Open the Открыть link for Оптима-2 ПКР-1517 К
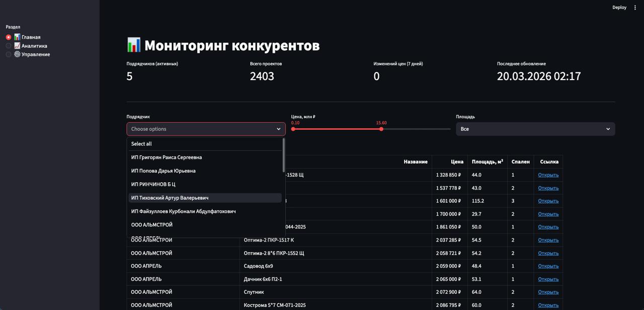Screen dimensions: 644x310 548,240
